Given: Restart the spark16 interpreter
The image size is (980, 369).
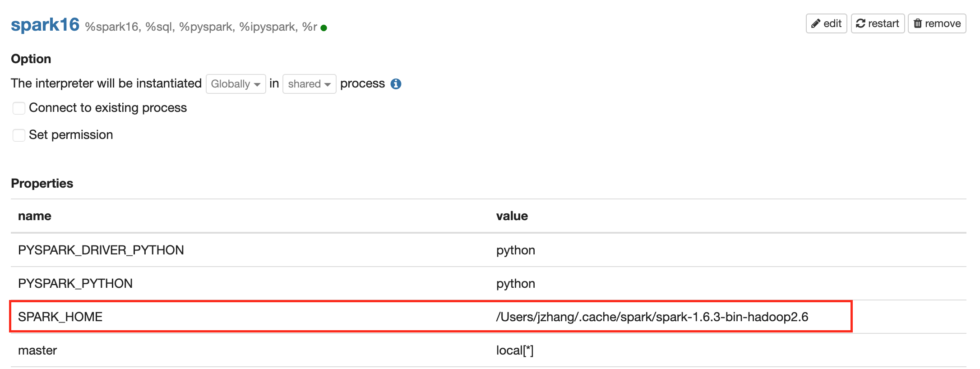Looking at the screenshot, I should [x=878, y=23].
